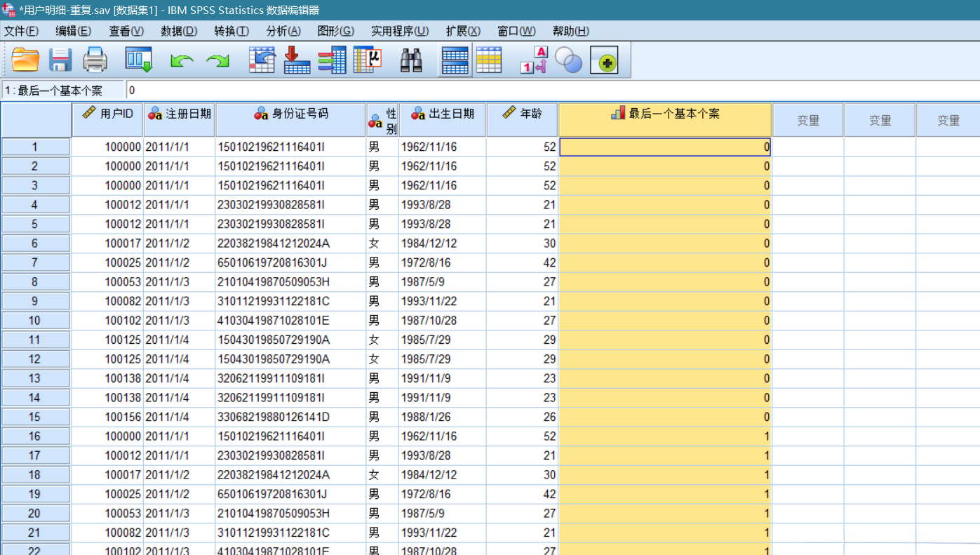Select the 注册日期 column header

coord(180,120)
